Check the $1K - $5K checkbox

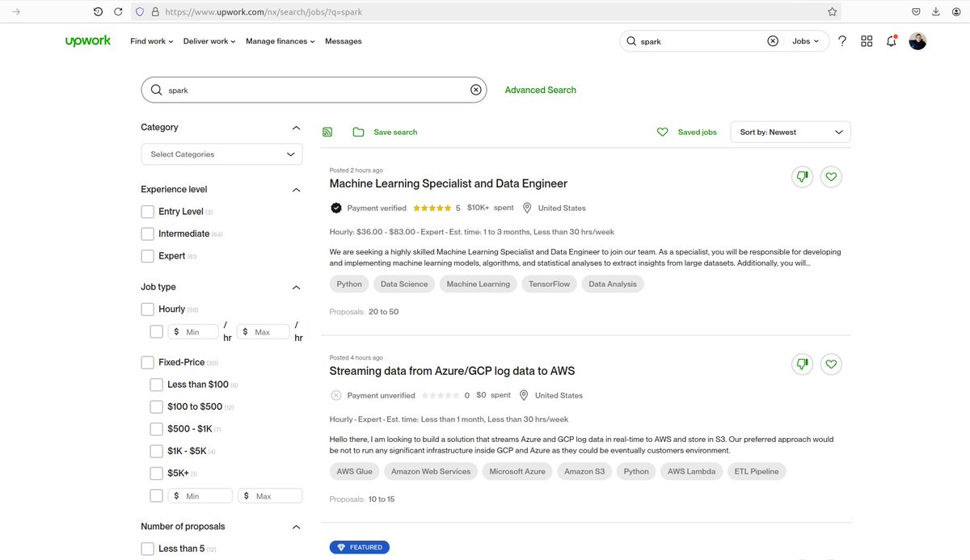point(157,451)
